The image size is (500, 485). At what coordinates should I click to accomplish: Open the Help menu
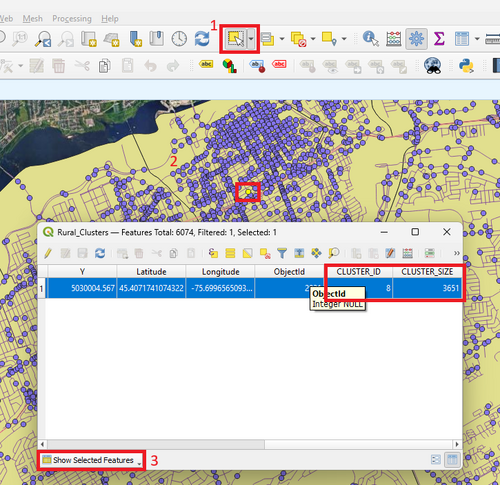(x=110, y=19)
